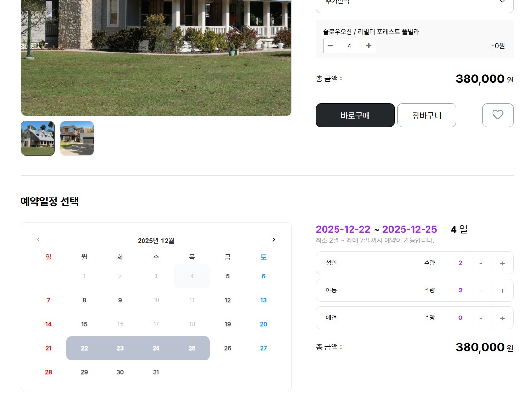Screen dimensions: 532x410
Task: Go to next month in calendar
Action: click(x=274, y=239)
